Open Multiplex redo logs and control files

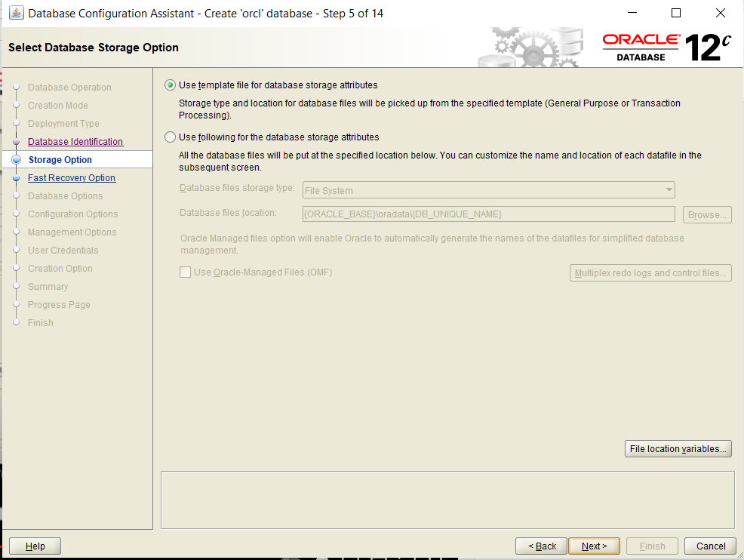(x=650, y=273)
